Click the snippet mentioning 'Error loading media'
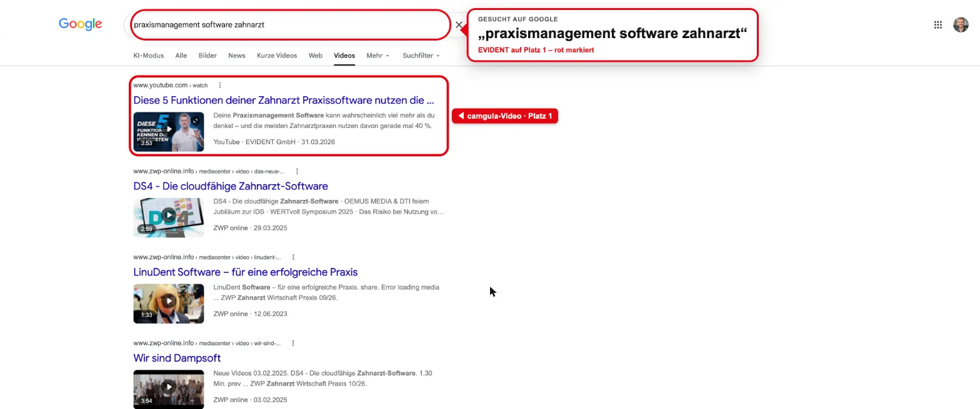 [326, 292]
